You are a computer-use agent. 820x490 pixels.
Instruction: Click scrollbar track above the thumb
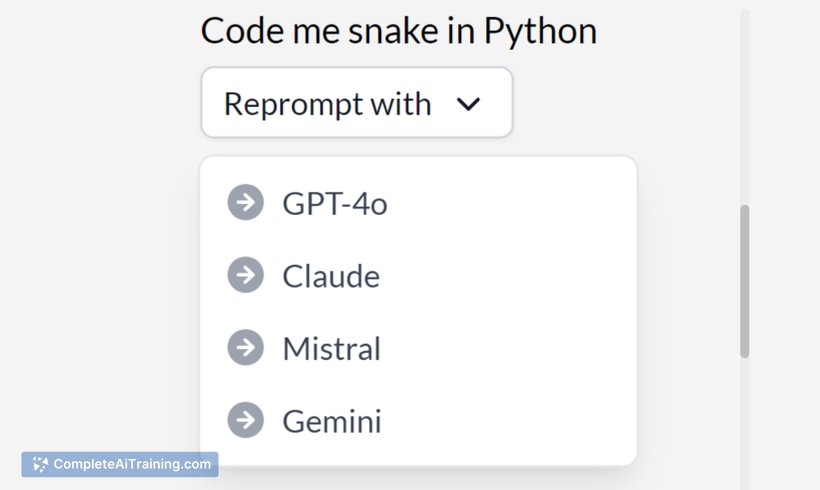point(745,107)
